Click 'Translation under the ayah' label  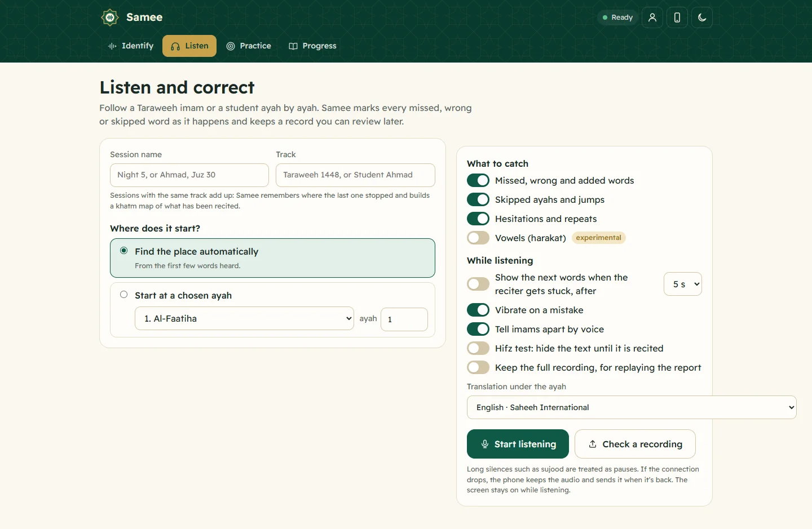[x=517, y=386]
